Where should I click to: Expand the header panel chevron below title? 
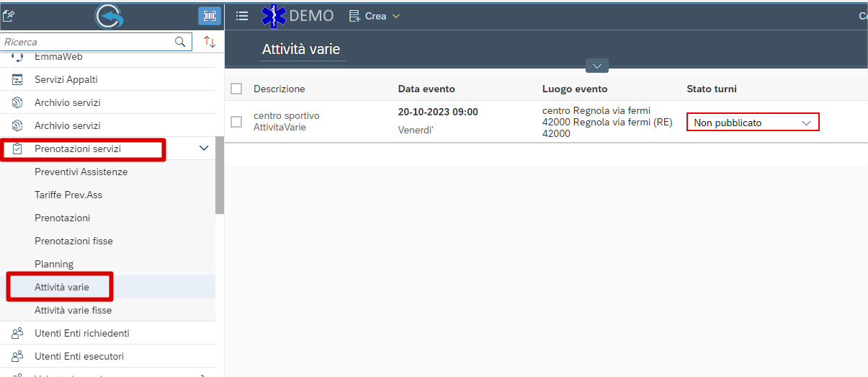(597, 66)
